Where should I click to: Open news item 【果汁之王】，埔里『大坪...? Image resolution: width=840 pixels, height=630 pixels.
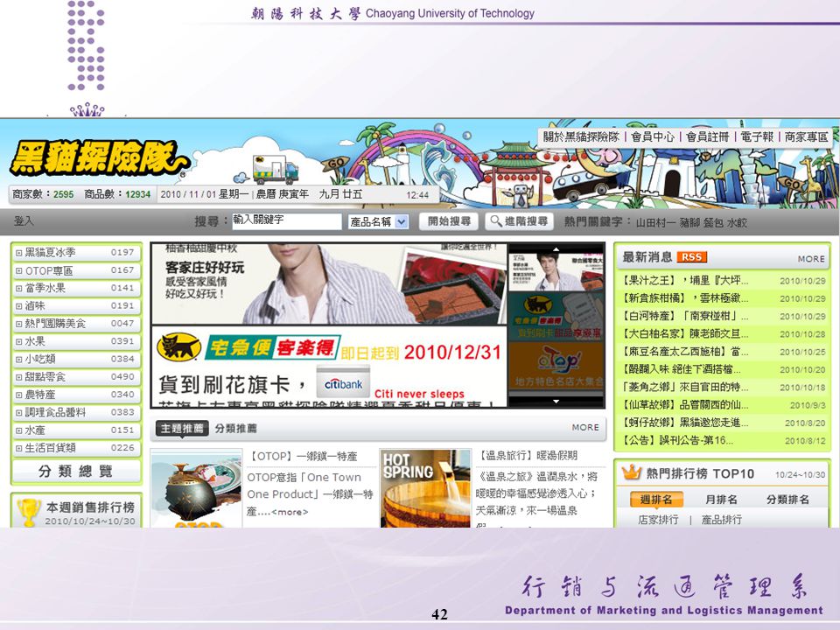(x=684, y=280)
